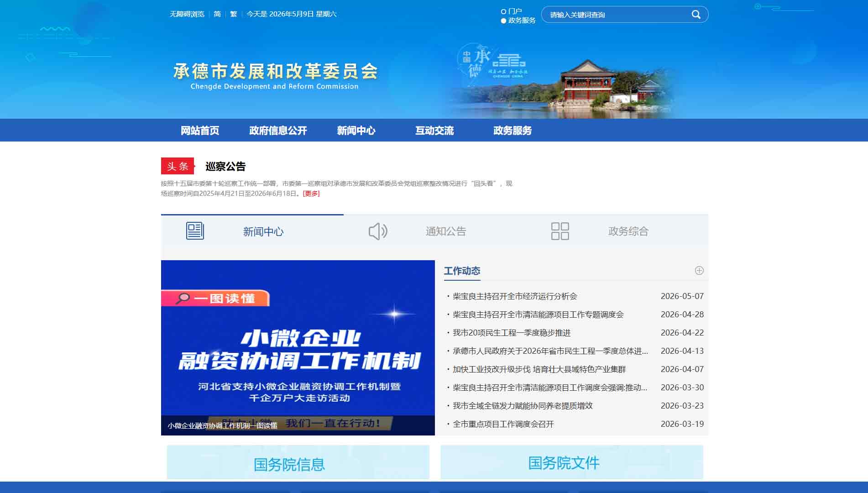868x493 pixels.
Task: Click the red [更多] link
Action: pyautogui.click(x=311, y=194)
